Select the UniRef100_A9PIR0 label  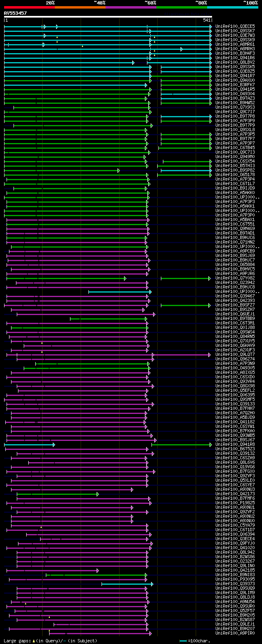(x=235, y=633)
